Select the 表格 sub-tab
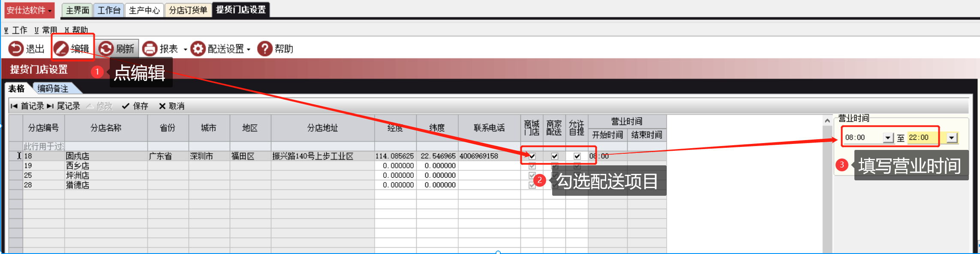The width and height of the screenshot is (980, 254). 17,89
